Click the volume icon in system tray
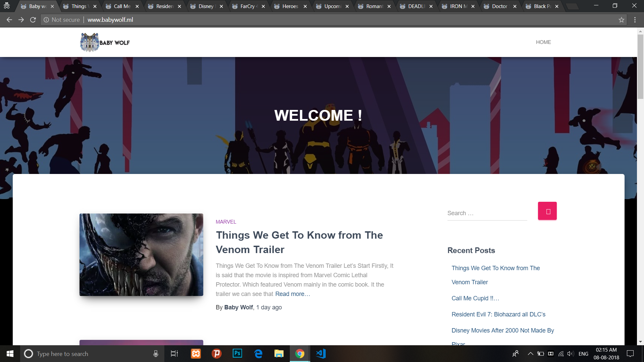The image size is (644, 362). coord(571,354)
